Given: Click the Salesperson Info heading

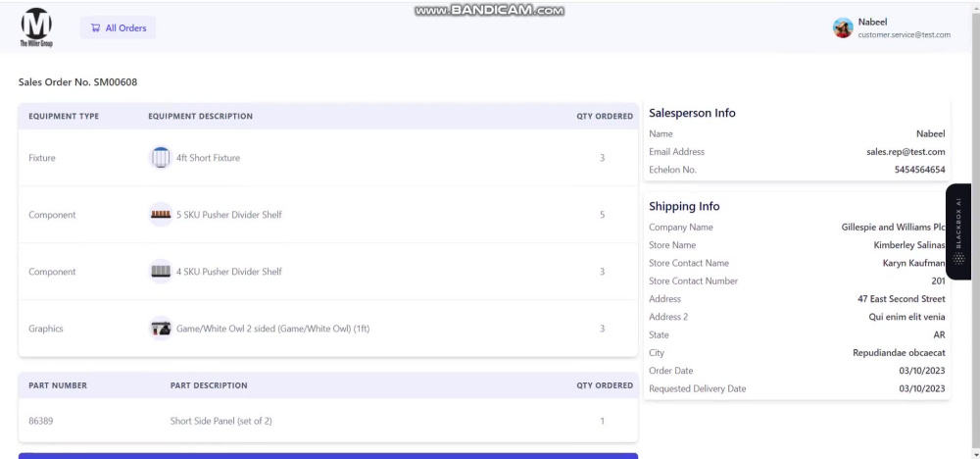Looking at the screenshot, I should (692, 113).
